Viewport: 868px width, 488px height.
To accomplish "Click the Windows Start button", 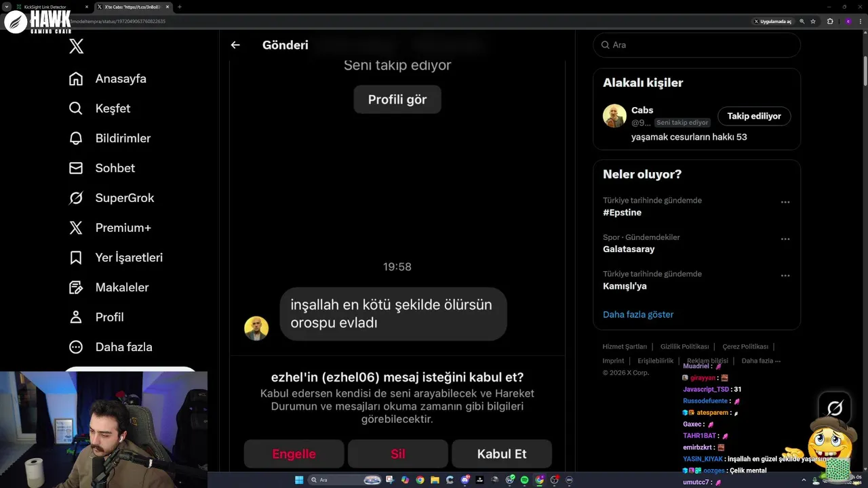I will click(299, 480).
